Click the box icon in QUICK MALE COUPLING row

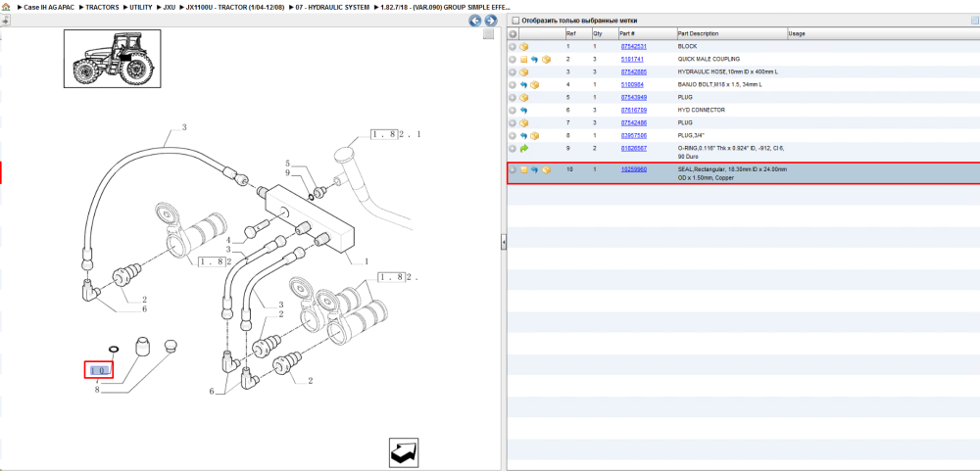click(546, 60)
